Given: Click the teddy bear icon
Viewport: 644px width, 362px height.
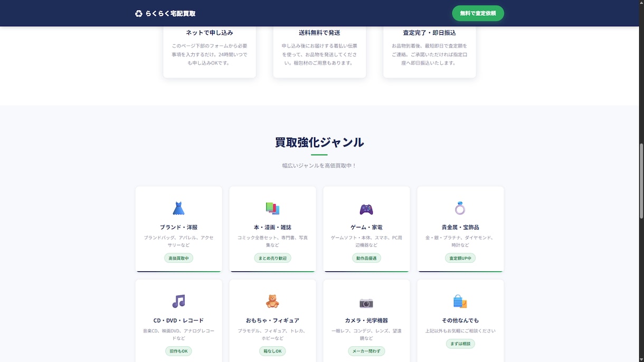Looking at the screenshot, I should 272,301.
